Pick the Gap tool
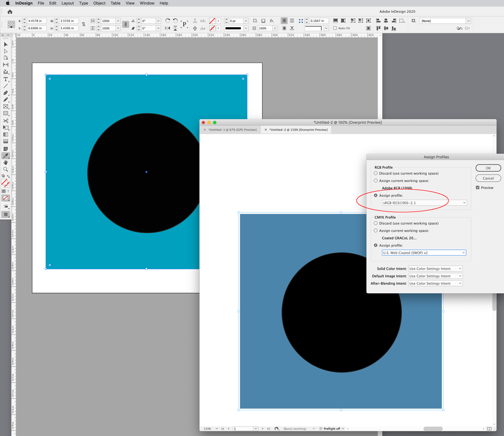 (6, 65)
